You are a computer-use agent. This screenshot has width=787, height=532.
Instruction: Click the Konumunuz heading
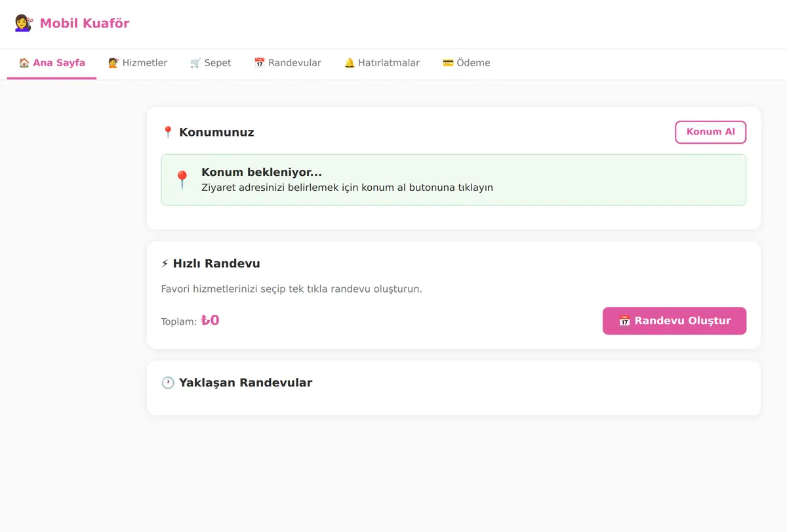(207, 133)
